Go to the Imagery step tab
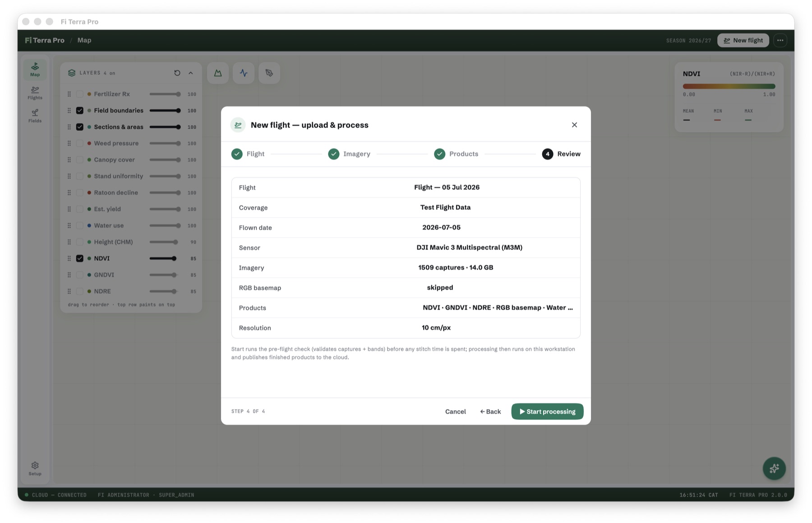Image resolution: width=812 pixels, height=523 pixels. click(349, 154)
